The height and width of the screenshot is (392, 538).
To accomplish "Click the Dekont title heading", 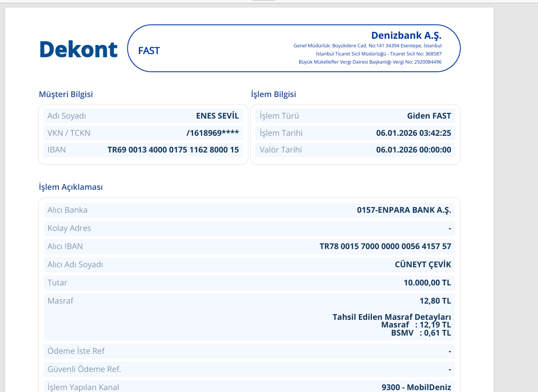I will coord(78,49).
